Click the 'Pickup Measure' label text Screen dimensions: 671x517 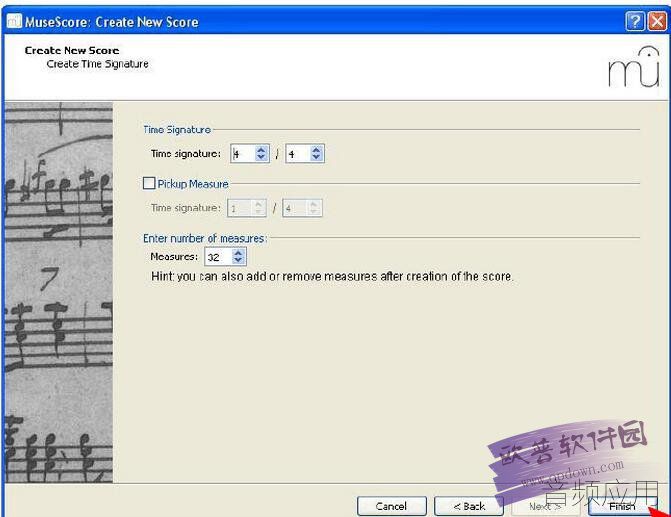(x=193, y=184)
